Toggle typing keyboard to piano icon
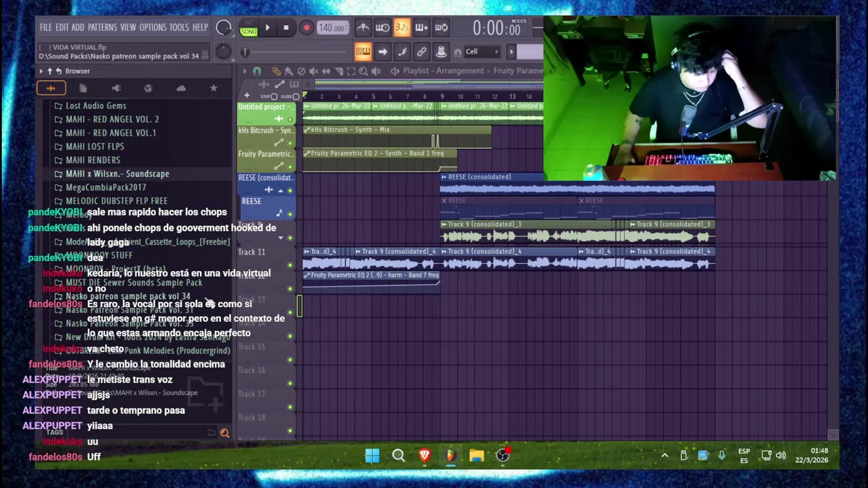This screenshot has height=488, width=868. [363, 52]
